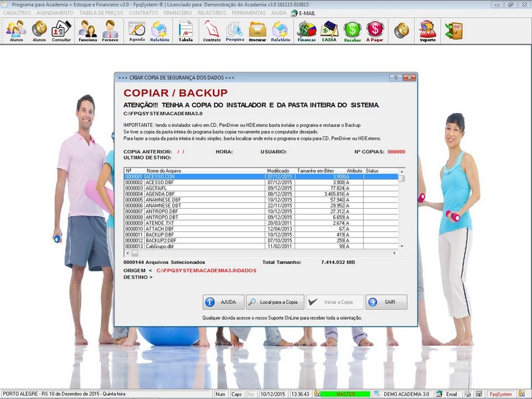Click the SAIR button
Viewport: 532px width, 399px height.
pyautogui.click(x=386, y=302)
